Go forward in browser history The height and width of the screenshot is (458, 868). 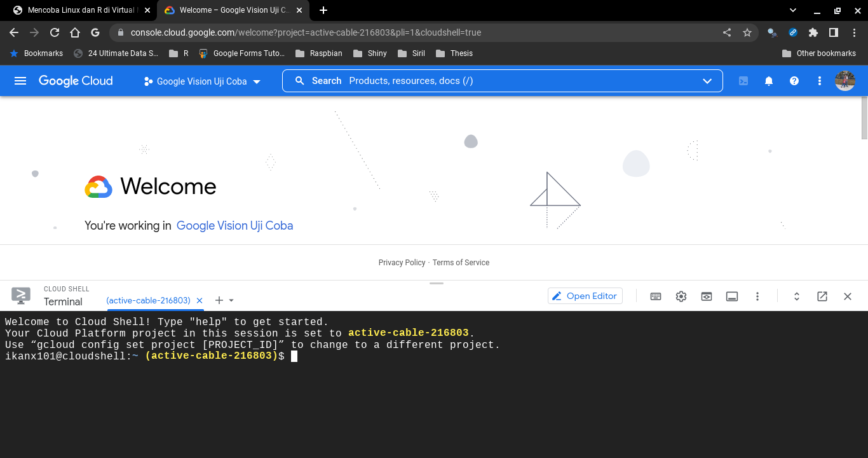(x=34, y=32)
